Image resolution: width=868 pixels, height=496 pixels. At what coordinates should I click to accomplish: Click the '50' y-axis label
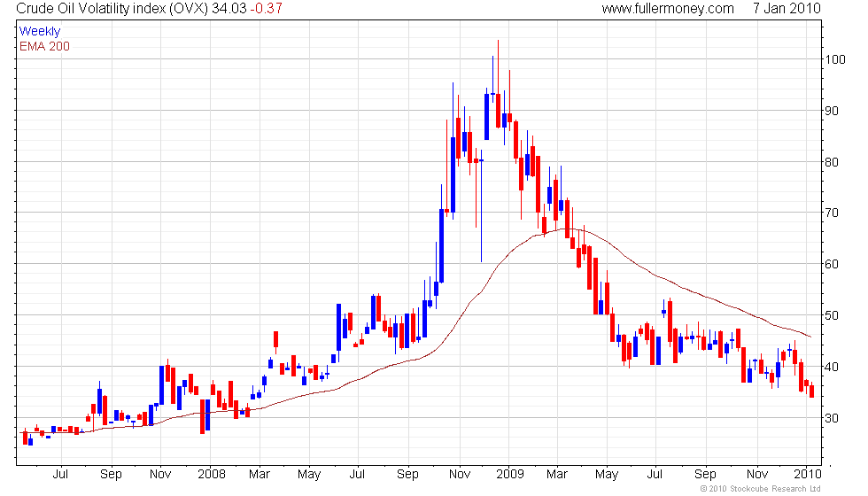point(832,315)
